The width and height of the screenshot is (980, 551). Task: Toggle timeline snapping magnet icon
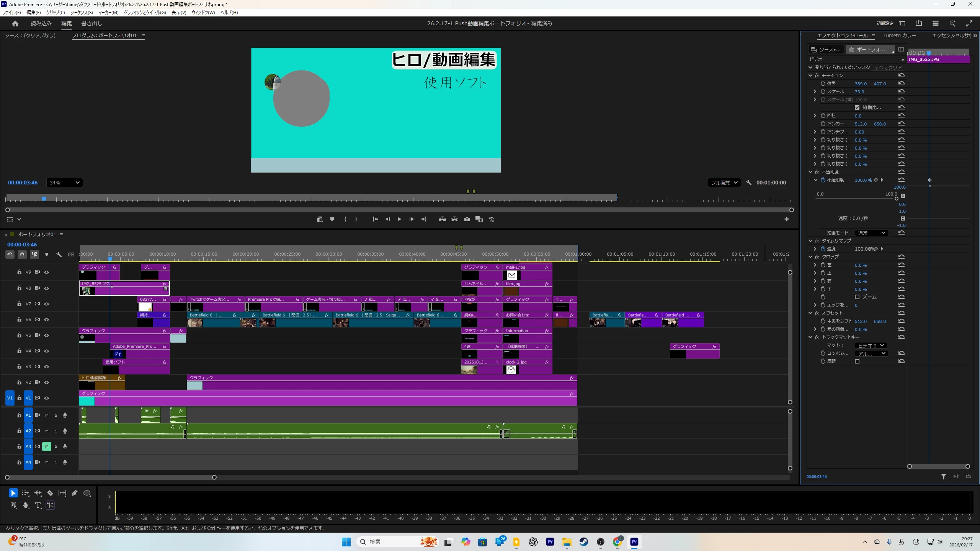(22, 254)
